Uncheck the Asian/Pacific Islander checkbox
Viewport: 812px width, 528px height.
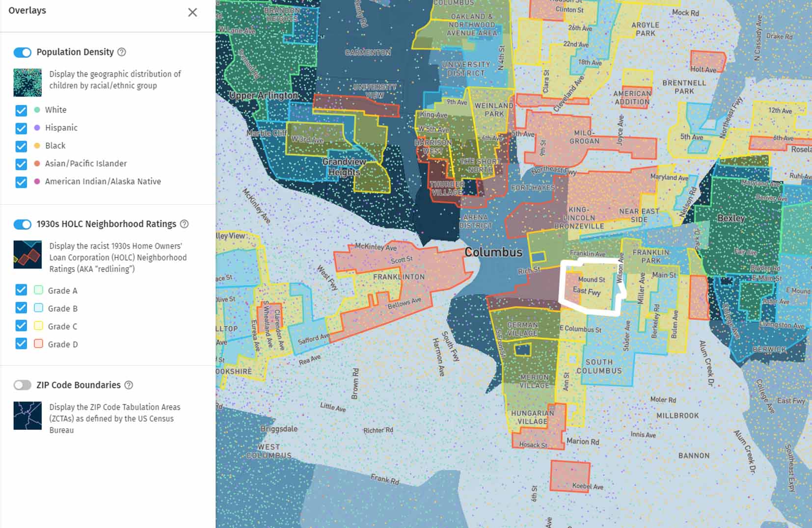click(21, 164)
